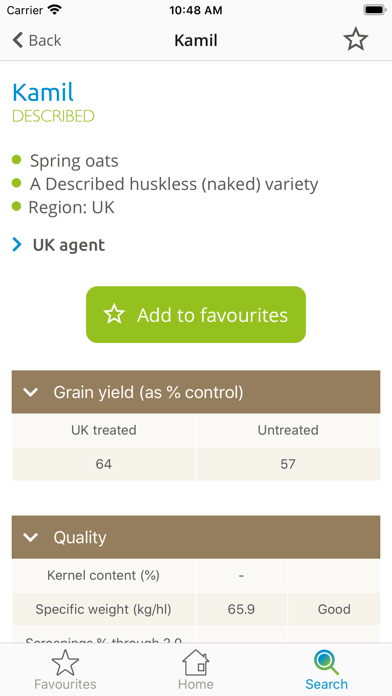Tap the Home house icon
The image size is (392, 696).
click(x=196, y=663)
